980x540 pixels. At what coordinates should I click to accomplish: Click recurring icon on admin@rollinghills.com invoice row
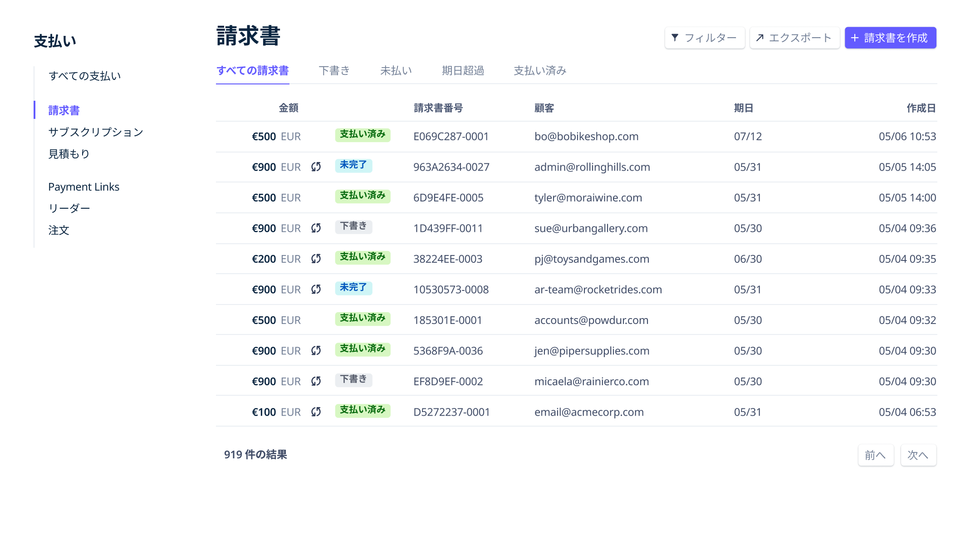(316, 167)
